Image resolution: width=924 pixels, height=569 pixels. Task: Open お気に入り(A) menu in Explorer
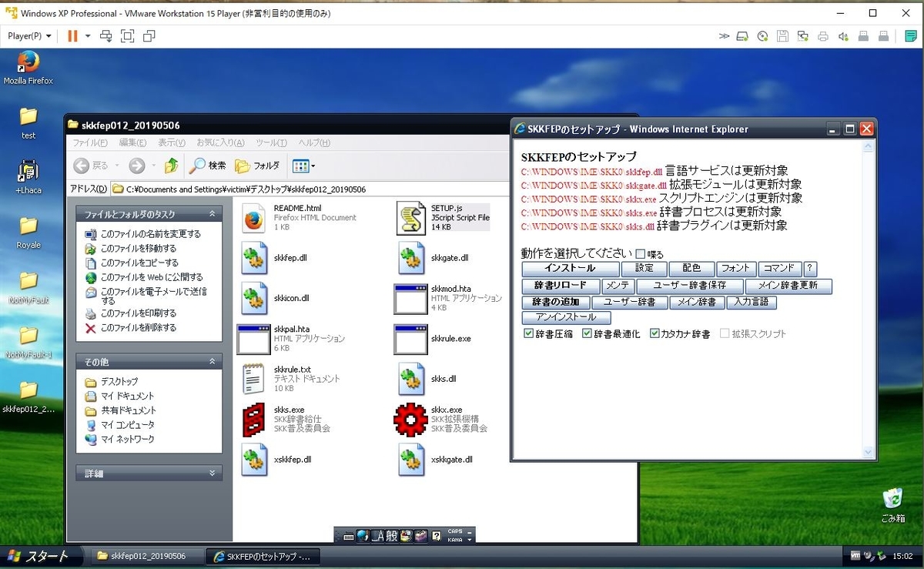220,142
